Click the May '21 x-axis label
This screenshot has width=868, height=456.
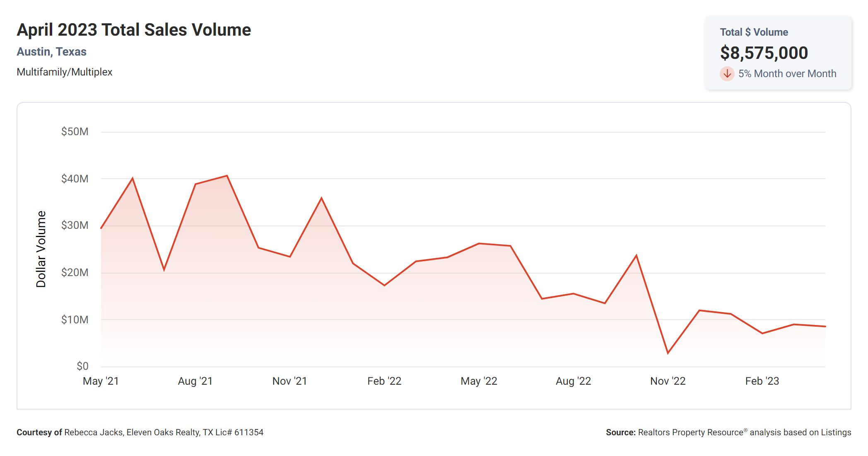pos(101,381)
